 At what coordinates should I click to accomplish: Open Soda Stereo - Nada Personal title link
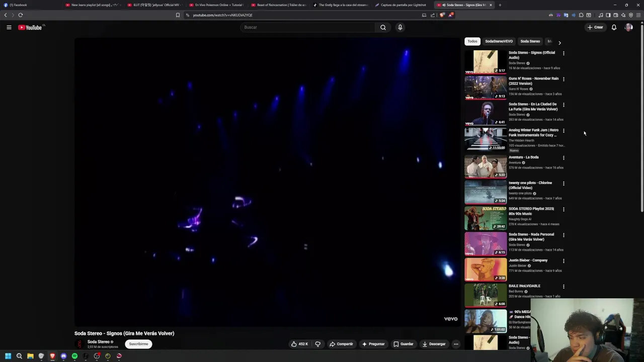tap(531, 237)
